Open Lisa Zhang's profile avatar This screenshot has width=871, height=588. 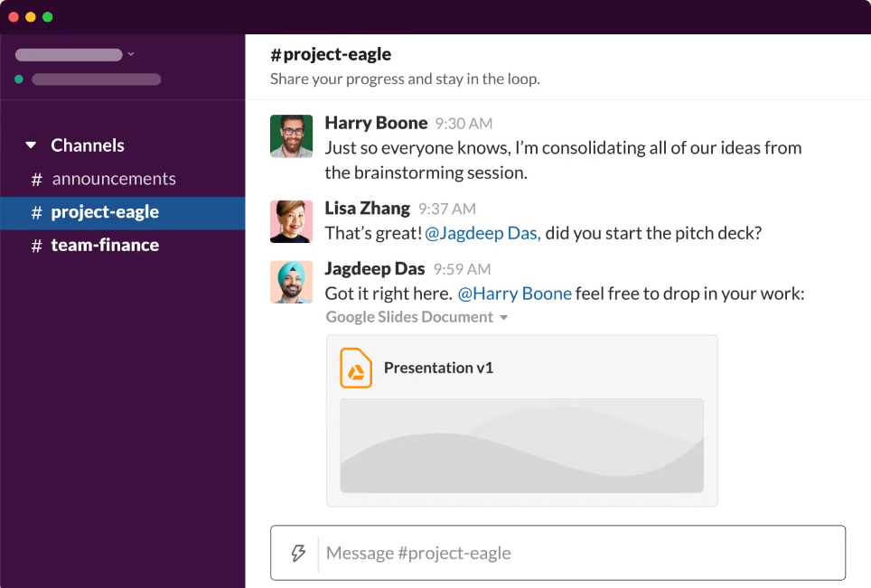[x=291, y=221]
